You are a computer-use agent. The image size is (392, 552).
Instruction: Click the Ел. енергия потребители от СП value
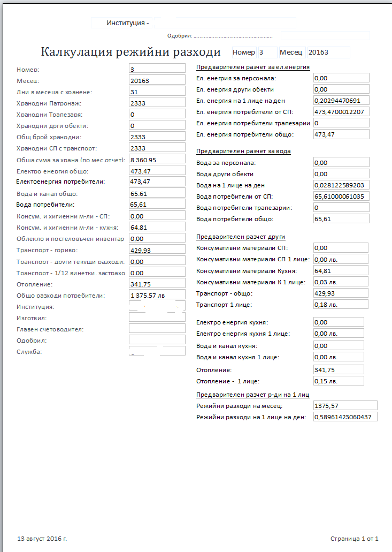click(x=341, y=112)
